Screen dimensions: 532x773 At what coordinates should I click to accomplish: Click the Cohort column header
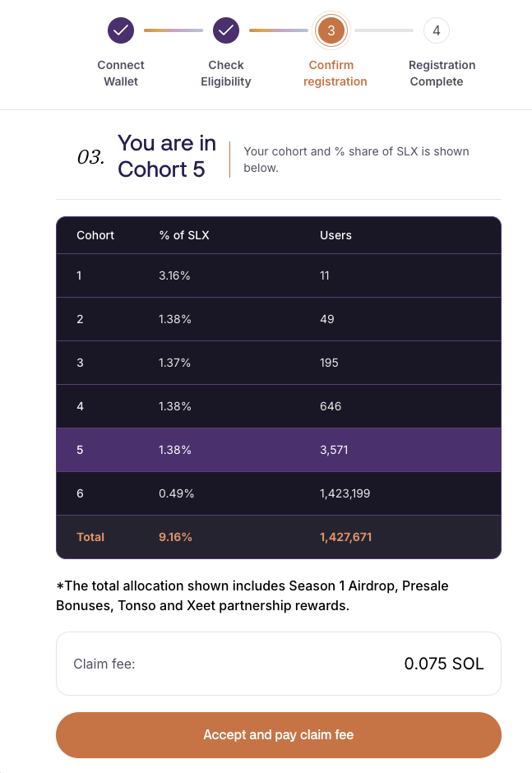[95, 235]
